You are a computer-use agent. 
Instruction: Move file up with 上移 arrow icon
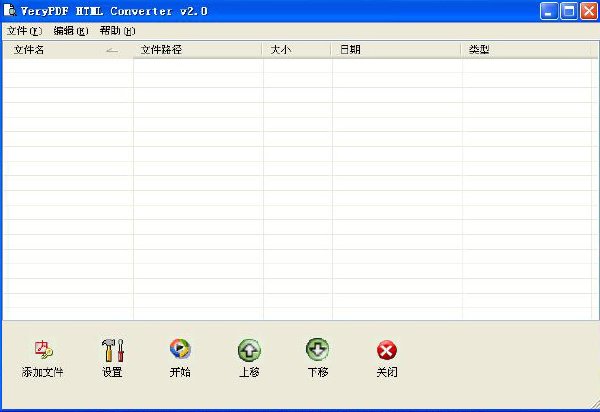pyautogui.click(x=249, y=350)
